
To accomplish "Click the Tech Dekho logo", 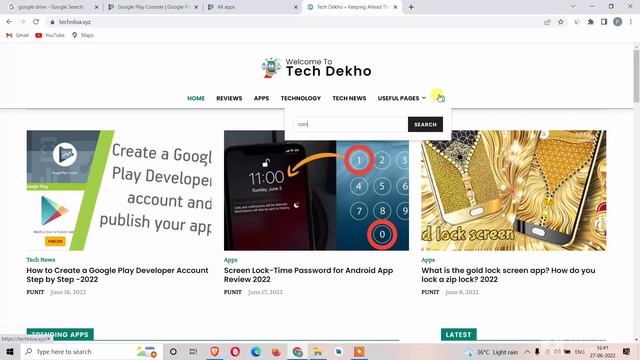I will point(316,68).
